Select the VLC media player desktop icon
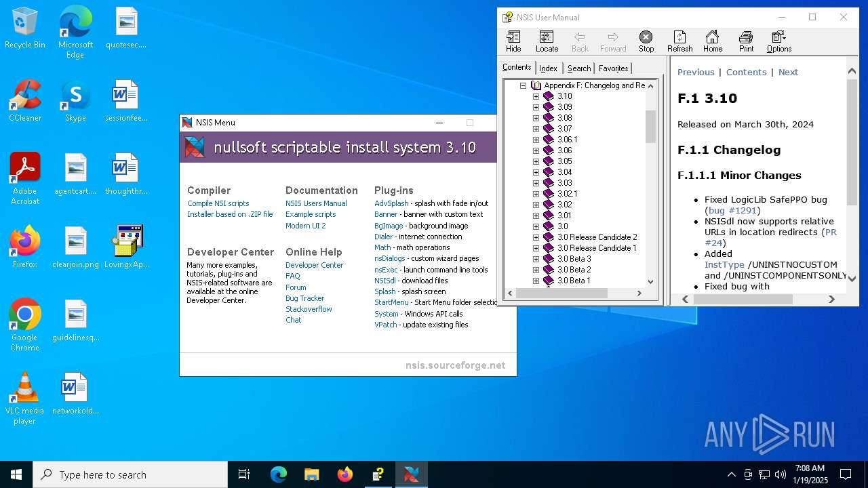This screenshot has height=488, width=868. (x=25, y=399)
